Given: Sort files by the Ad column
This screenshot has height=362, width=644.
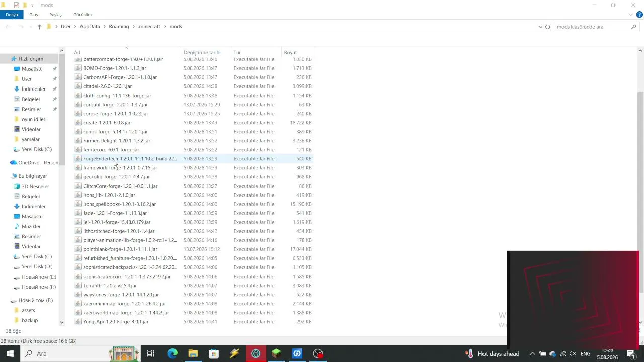Looking at the screenshot, I should (126, 52).
